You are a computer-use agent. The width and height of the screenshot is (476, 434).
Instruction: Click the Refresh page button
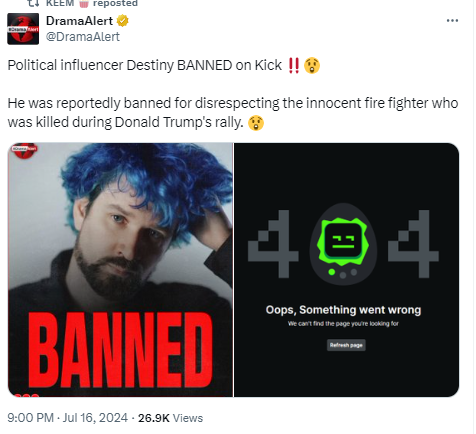(346, 345)
